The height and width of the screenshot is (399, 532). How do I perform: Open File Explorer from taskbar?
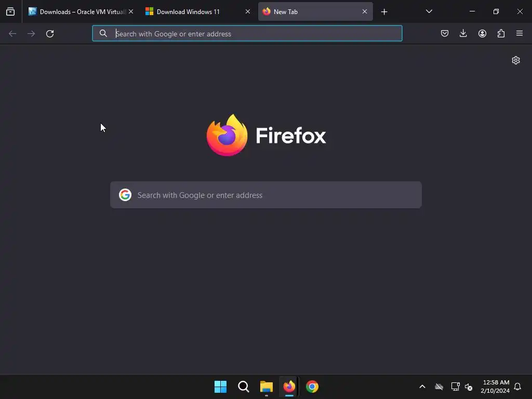(267, 387)
